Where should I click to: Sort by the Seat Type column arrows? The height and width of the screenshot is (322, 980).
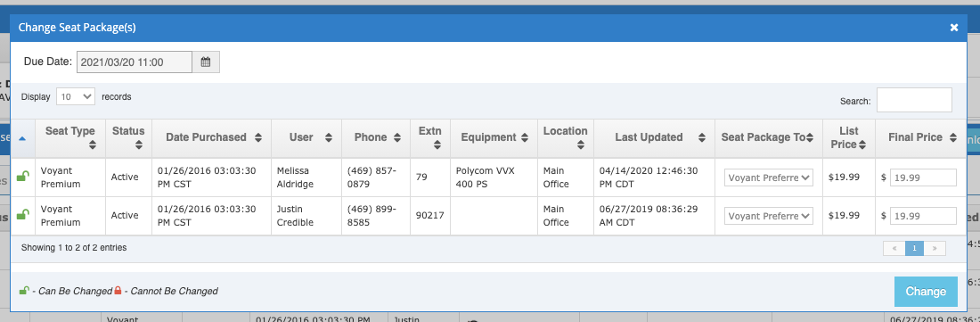pos(93,145)
